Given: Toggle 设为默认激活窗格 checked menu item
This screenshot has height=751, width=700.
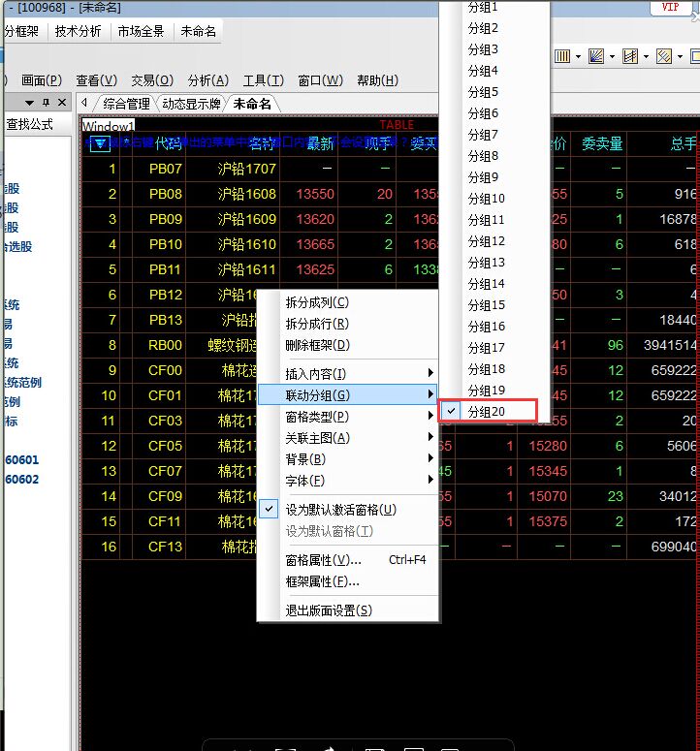Looking at the screenshot, I should 340,510.
